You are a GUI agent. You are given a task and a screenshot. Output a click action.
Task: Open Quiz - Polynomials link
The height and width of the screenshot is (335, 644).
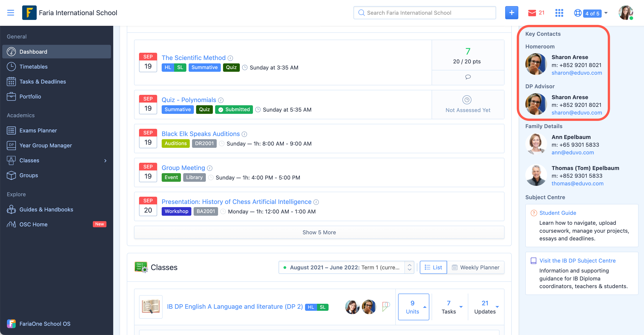click(x=189, y=100)
